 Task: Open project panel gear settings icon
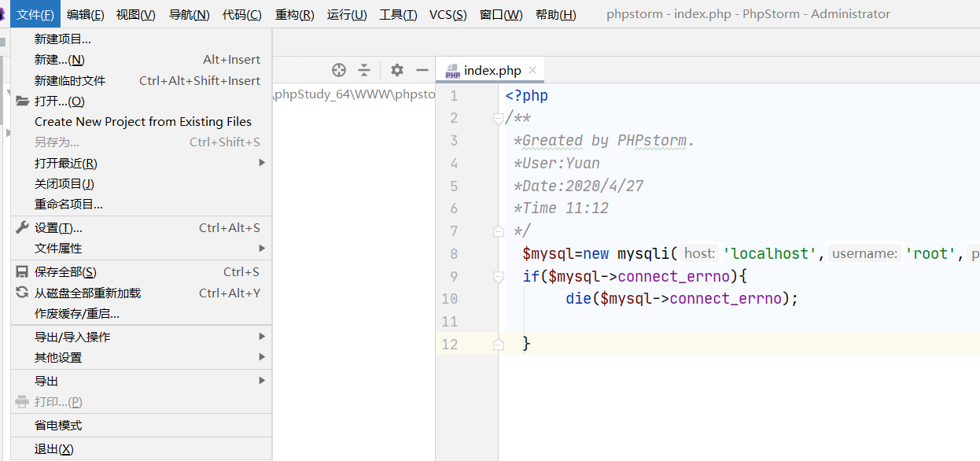tap(397, 70)
